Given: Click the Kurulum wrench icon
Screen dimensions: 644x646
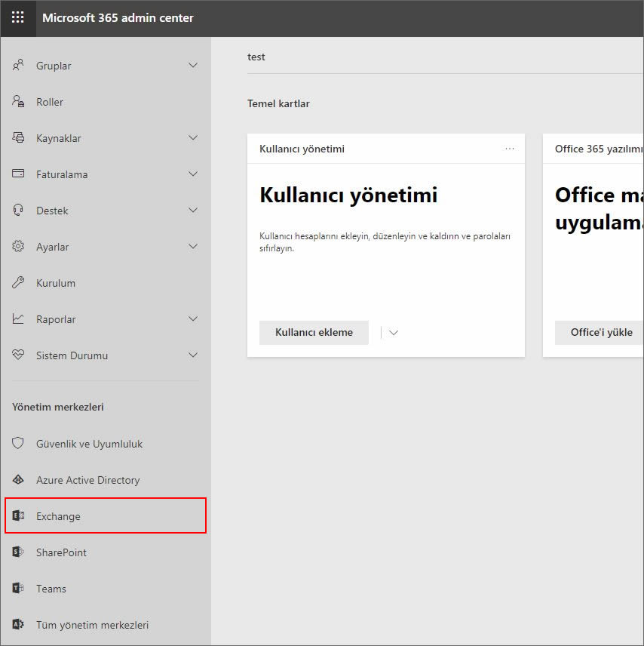Looking at the screenshot, I should (x=18, y=282).
